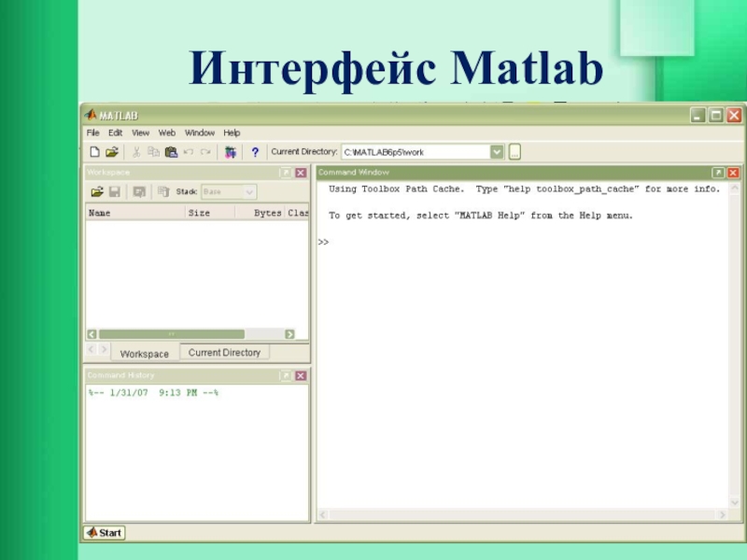Click tab scroll left arrow beside Workspace tab

pos(92,350)
